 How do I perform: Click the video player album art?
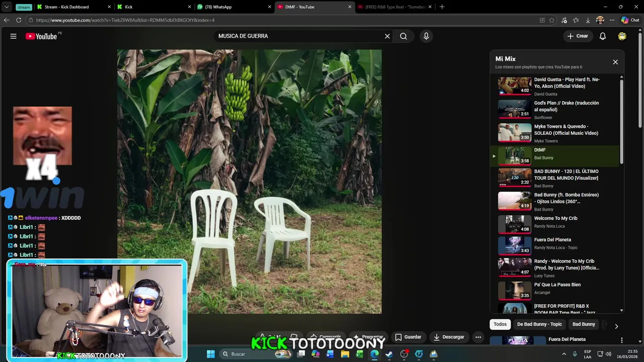click(x=250, y=182)
